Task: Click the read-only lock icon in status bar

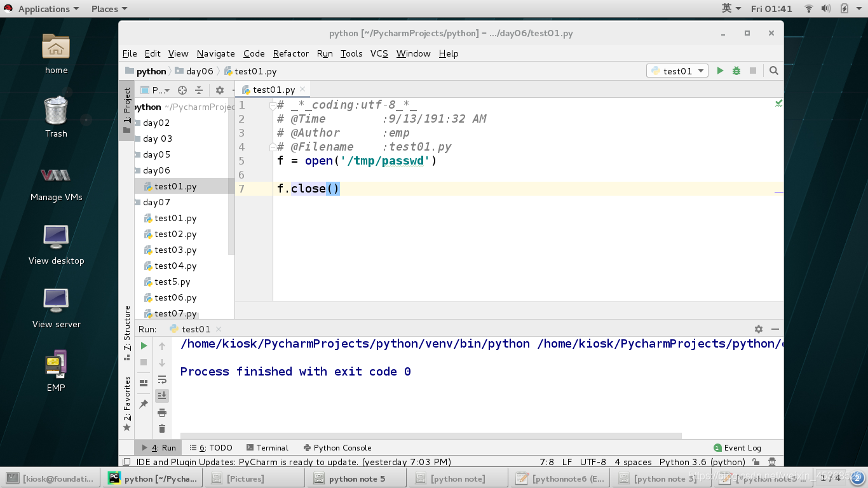Action: 756,462
